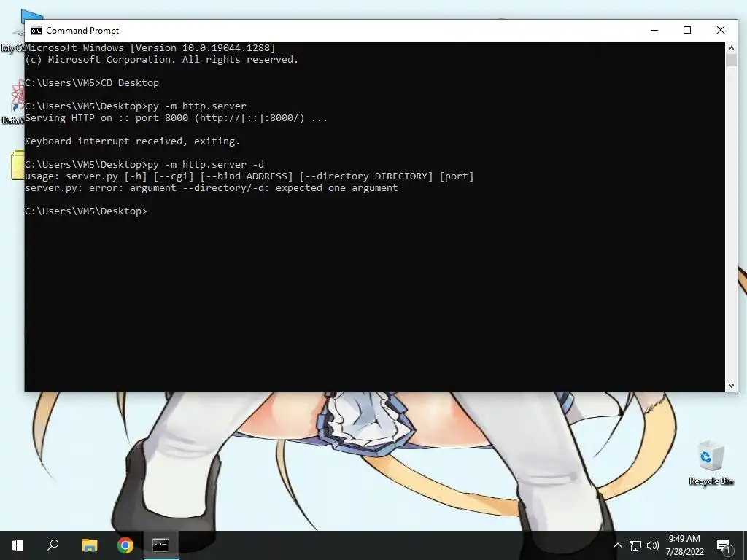Screen dimensions: 747x560
Task: Minimize the Command Prompt window
Action: point(654,30)
